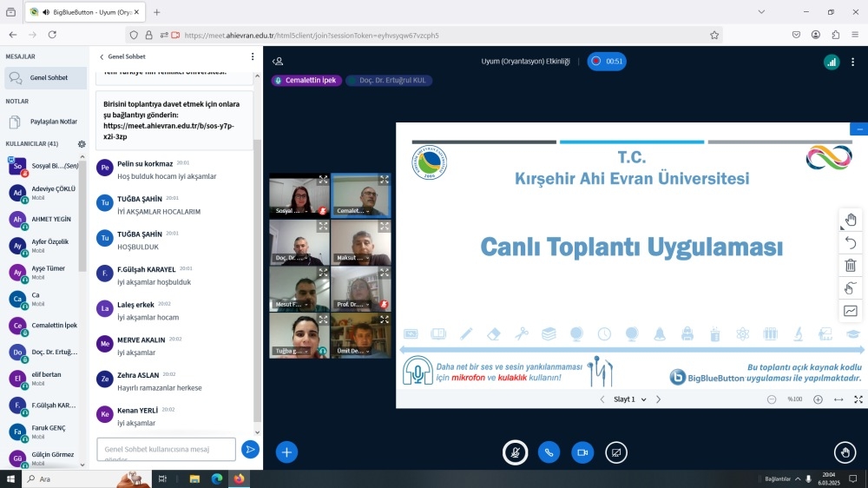The width and height of the screenshot is (868, 488).
Task: Select user AHMET YEGİN in list
Action: click(43, 220)
